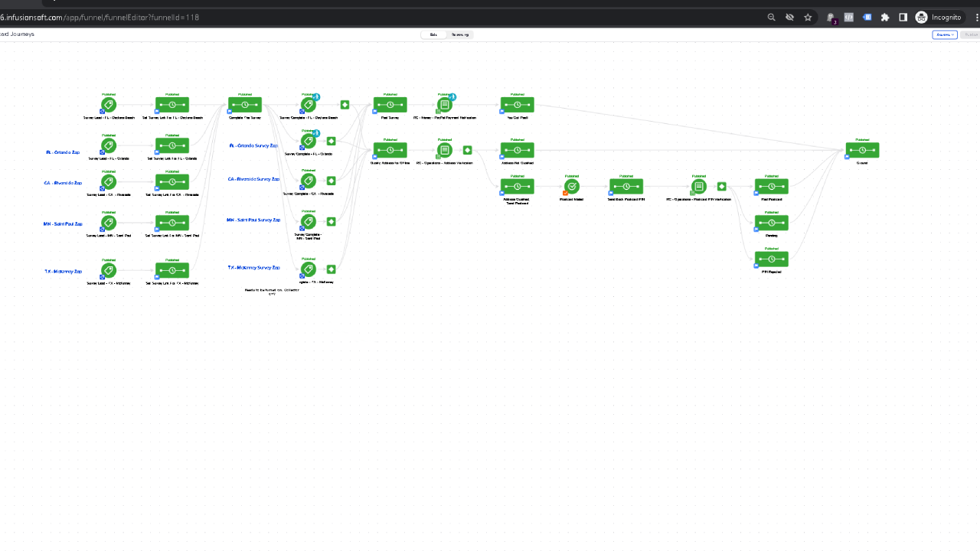The image size is (980, 551).
Task: Open the browser Extensions puzzle menu
Action: (885, 17)
